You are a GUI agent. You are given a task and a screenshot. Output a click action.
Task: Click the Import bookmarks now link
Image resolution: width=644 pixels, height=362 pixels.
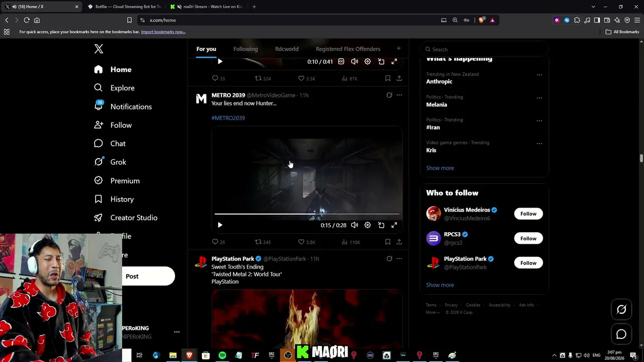(163, 32)
